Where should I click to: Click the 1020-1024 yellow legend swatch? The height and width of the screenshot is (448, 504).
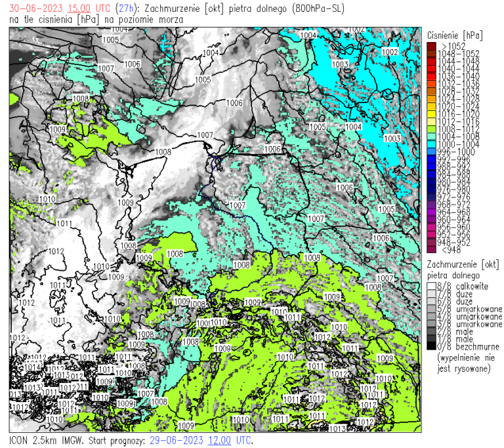click(x=430, y=106)
